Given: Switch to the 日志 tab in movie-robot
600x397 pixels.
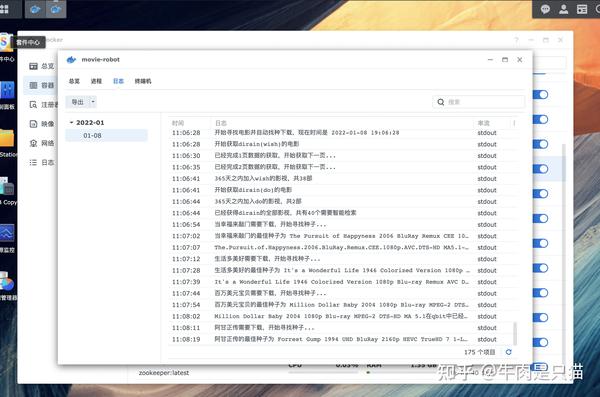Looking at the screenshot, I should 118,81.
